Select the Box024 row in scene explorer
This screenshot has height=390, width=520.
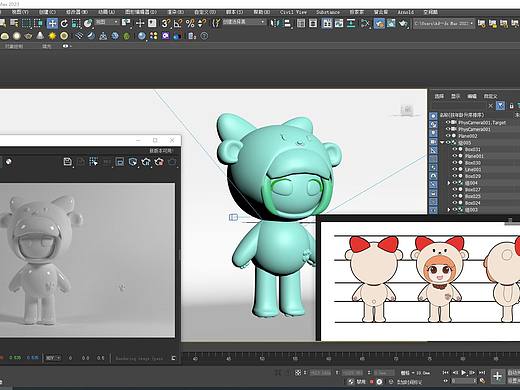[x=479, y=203]
